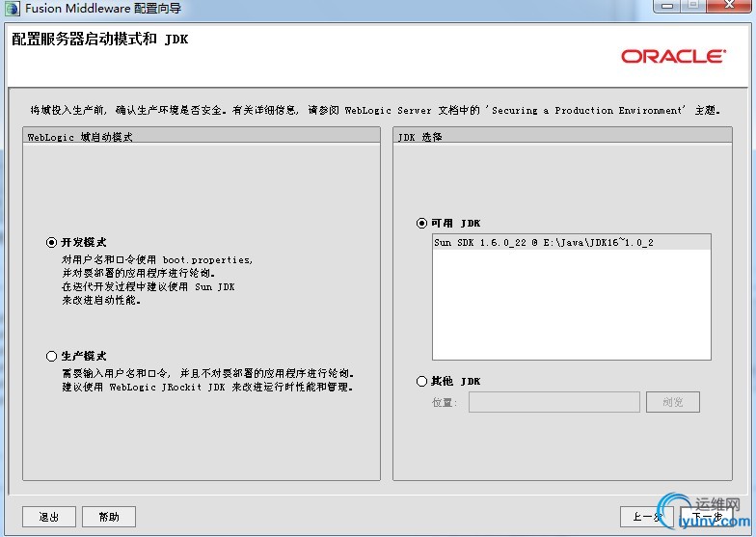
Task: Click the 浏览 browse button
Action: point(673,402)
